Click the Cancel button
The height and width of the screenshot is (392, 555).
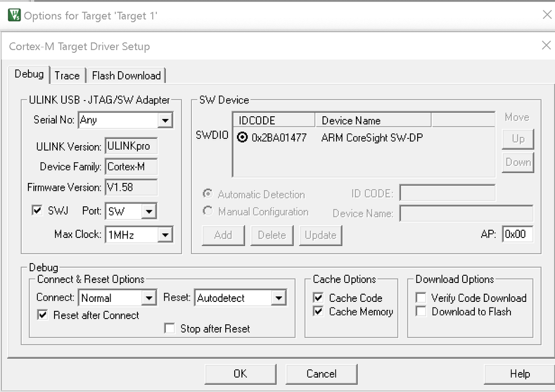pos(321,374)
